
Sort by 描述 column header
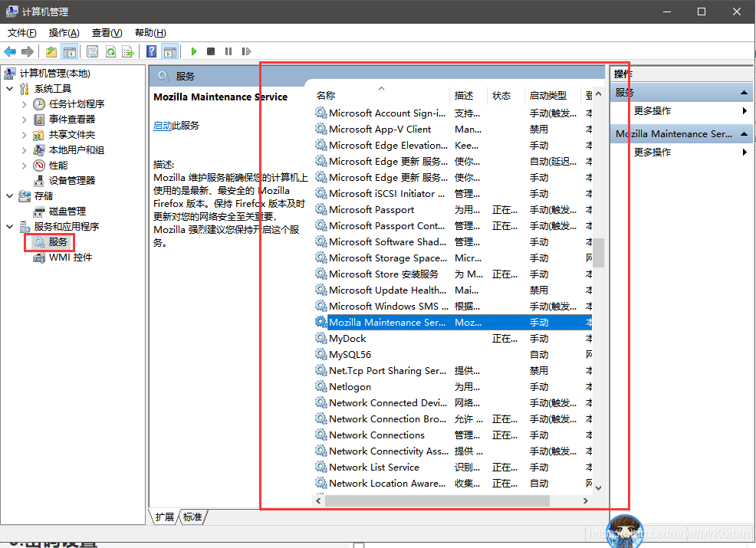(x=468, y=96)
